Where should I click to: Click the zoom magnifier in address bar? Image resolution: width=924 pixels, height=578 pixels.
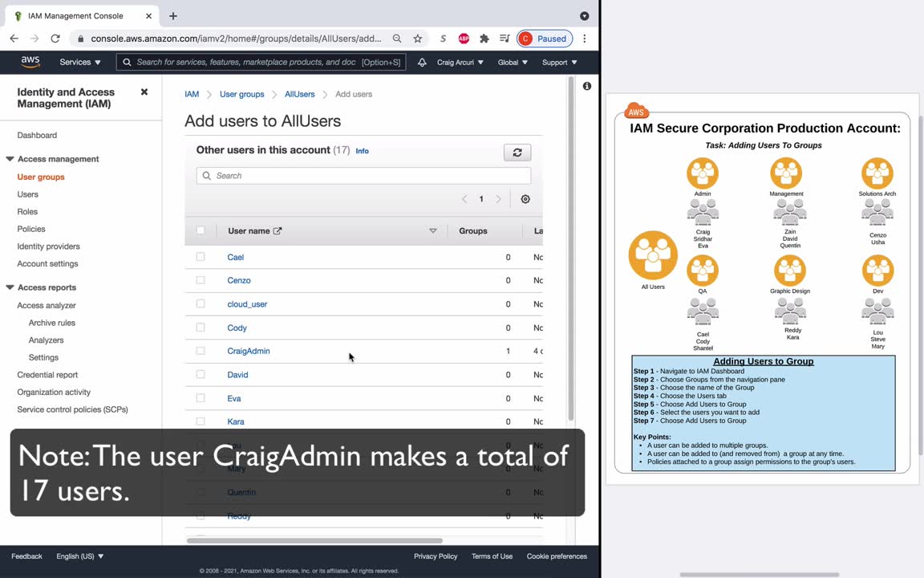[397, 39]
